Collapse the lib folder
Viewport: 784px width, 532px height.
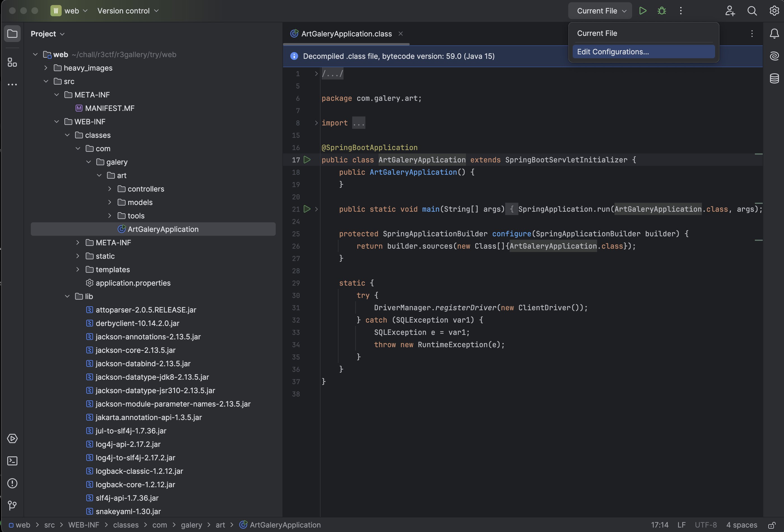[67, 296]
